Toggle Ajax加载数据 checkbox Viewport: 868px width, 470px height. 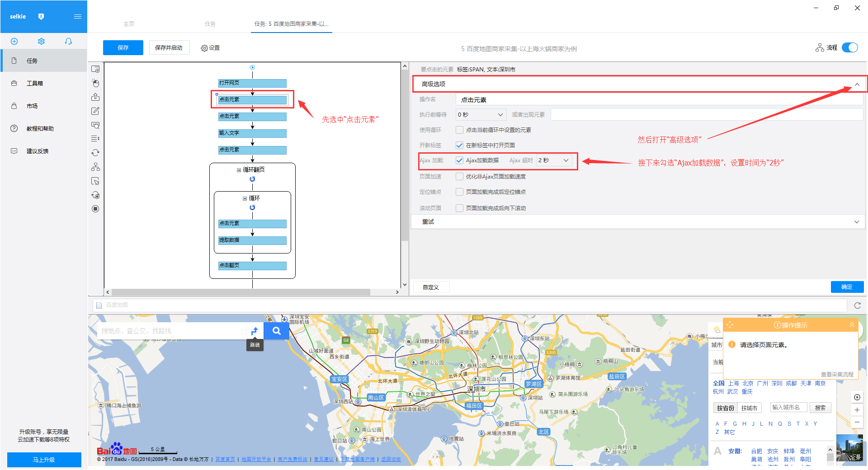tap(459, 160)
